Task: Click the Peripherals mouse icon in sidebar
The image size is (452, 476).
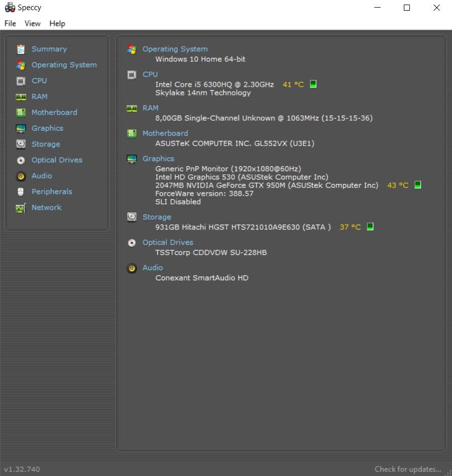Action: pos(21,192)
